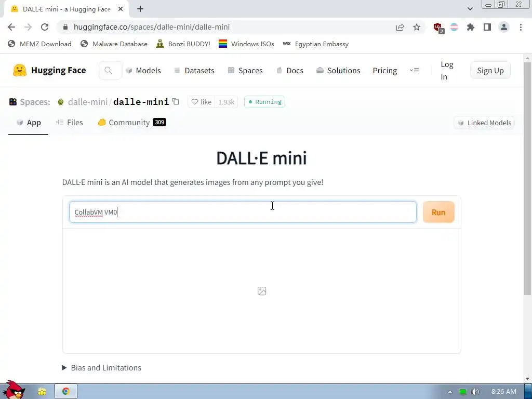Image resolution: width=532 pixels, height=399 pixels.
Task: Open the tab search chevron
Action: (x=470, y=9)
